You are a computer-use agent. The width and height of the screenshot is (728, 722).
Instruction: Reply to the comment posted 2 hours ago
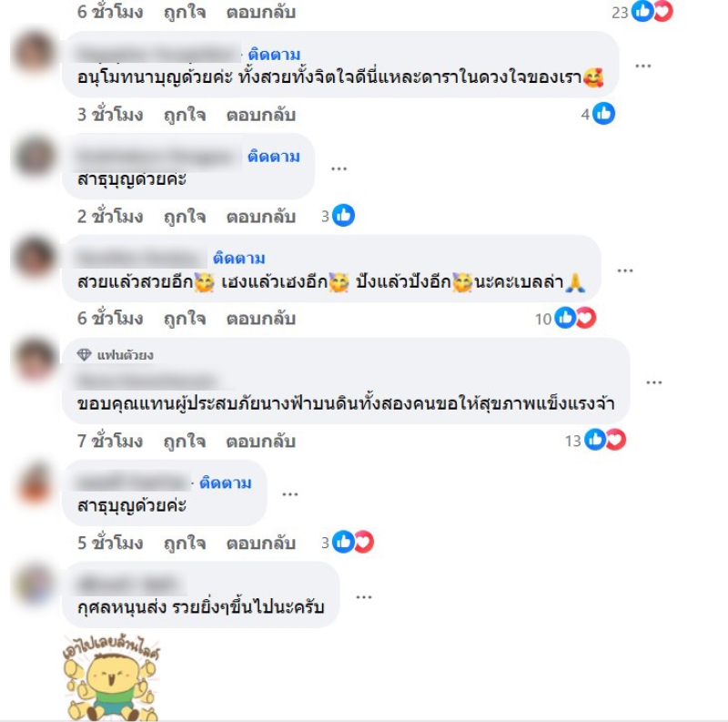(261, 217)
